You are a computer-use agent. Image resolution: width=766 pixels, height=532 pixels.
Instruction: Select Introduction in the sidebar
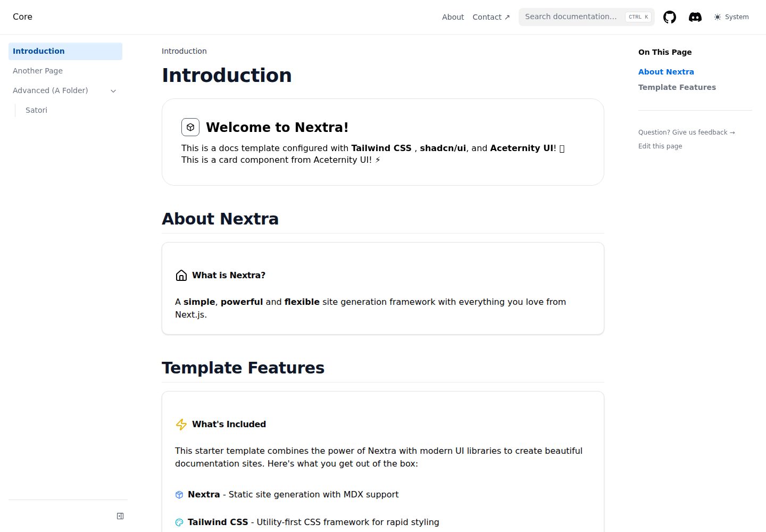(65, 51)
